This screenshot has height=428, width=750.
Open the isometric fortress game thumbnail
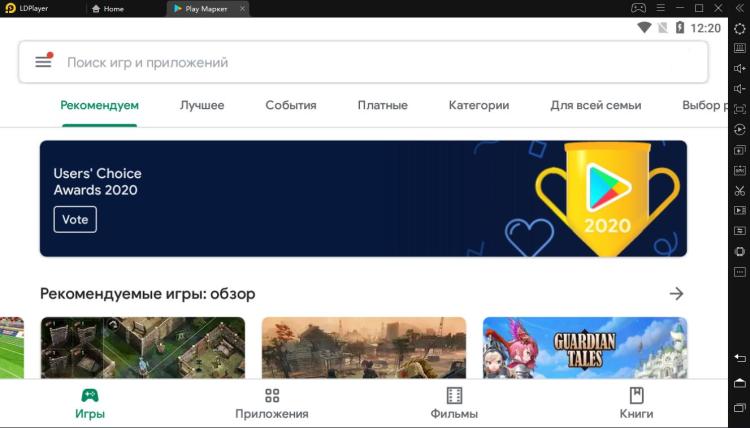point(143,348)
